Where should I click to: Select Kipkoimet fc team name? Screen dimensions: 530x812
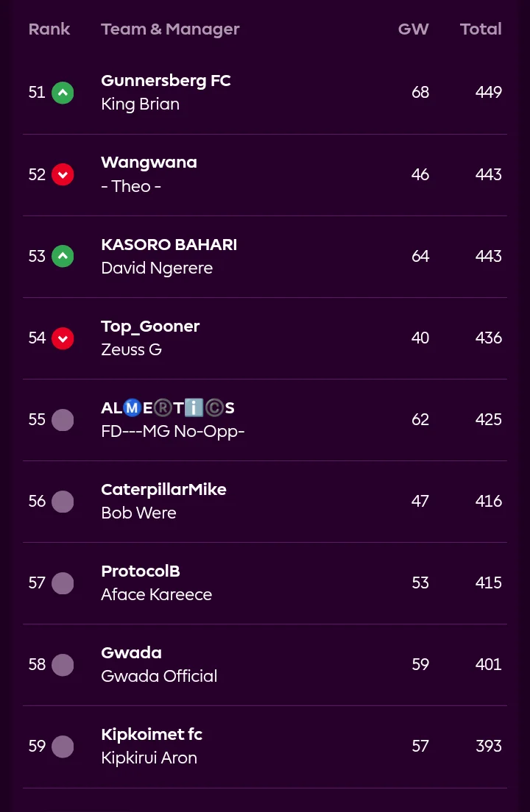[152, 734]
